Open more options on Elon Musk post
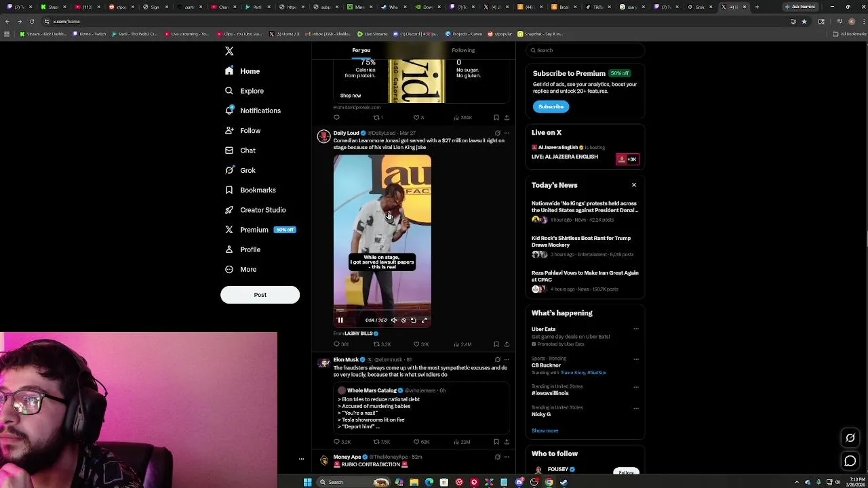 tap(507, 360)
